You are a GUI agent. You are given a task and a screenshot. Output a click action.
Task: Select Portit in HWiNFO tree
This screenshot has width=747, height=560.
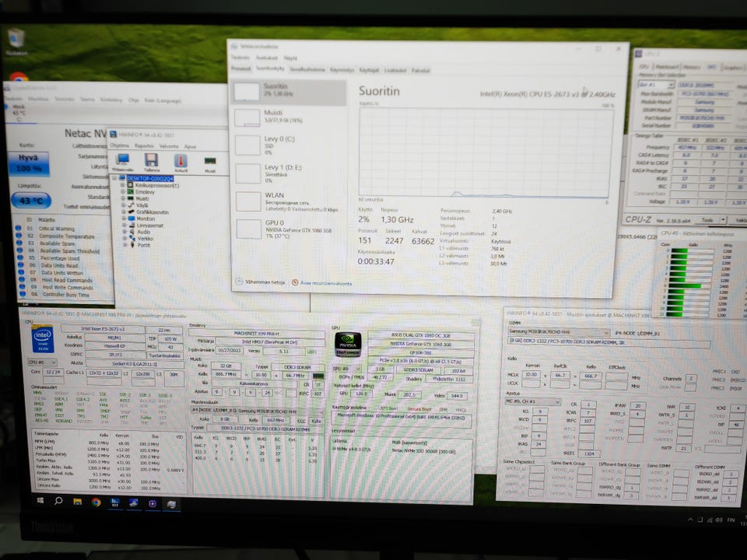(143, 245)
